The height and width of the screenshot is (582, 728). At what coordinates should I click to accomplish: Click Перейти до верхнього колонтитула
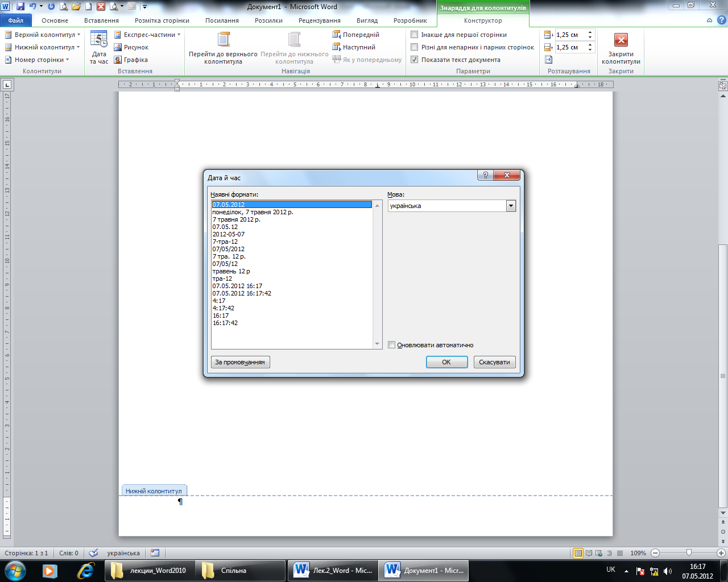pos(223,48)
